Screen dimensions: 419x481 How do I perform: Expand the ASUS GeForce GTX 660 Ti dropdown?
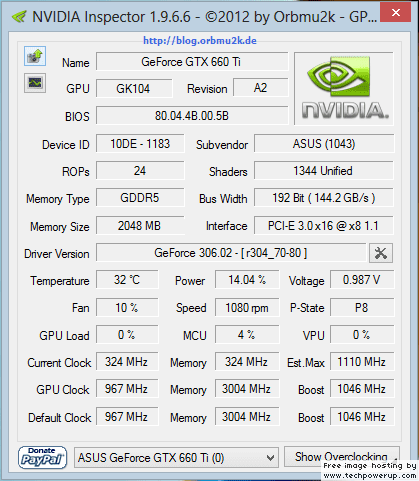click(176, 458)
